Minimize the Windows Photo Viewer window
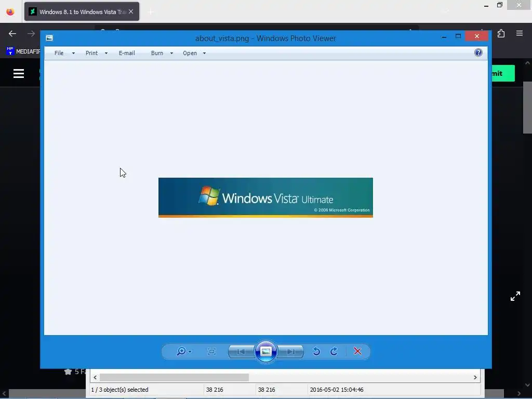 [444, 36]
